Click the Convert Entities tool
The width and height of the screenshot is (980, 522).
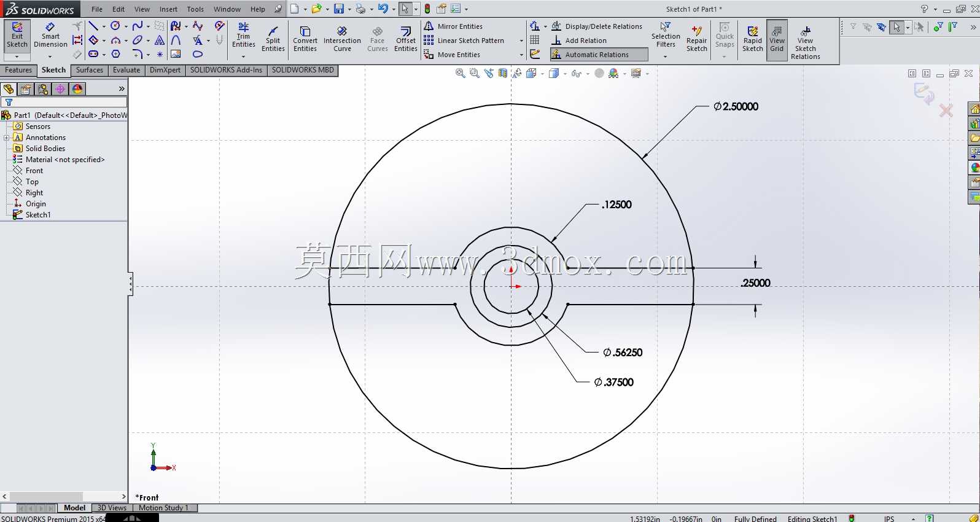pos(305,39)
